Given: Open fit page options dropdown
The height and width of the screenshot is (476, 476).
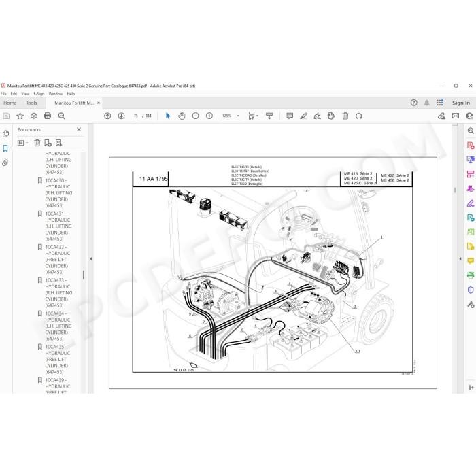Looking at the screenshot, I should (253, 116).
